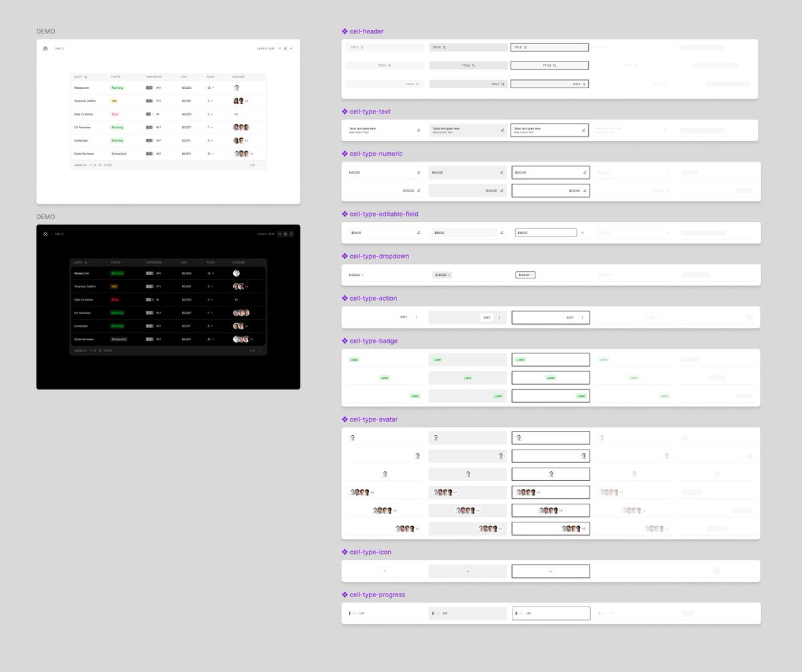Viewport: 802px width, 672px height.
Task: Click LAUNCH DEMO in the dark demo header
Action: (266, 234)
